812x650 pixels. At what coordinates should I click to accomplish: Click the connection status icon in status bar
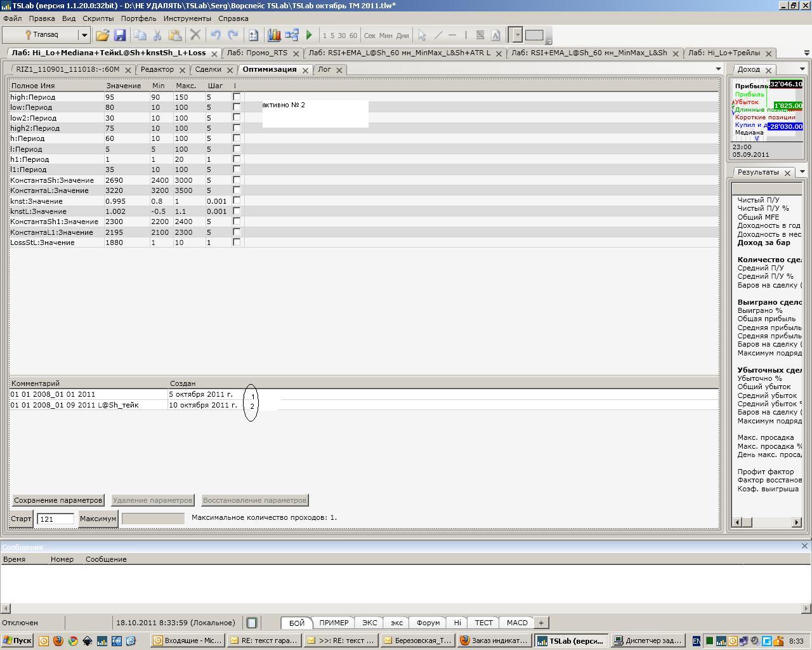(x=252, y=623)
